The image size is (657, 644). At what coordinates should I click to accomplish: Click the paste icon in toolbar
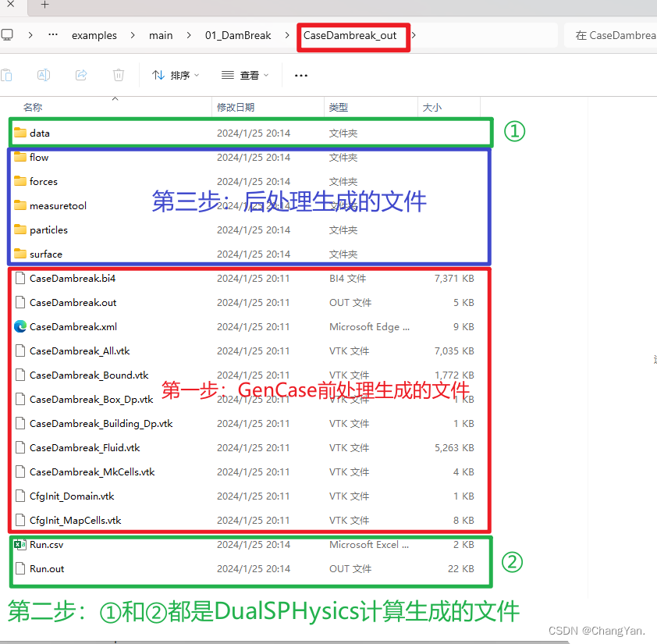click(6, 76)
